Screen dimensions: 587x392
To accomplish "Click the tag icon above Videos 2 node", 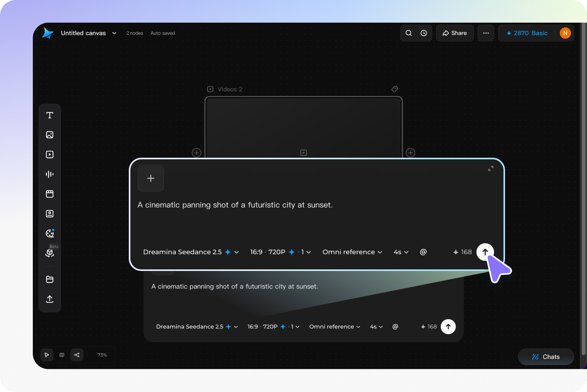I will point(395,89).
